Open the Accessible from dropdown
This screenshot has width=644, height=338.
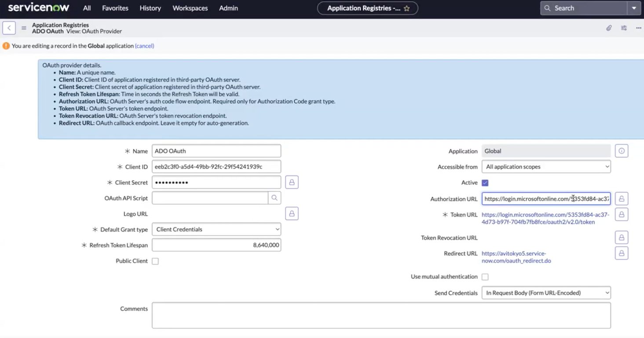[546, 167]
